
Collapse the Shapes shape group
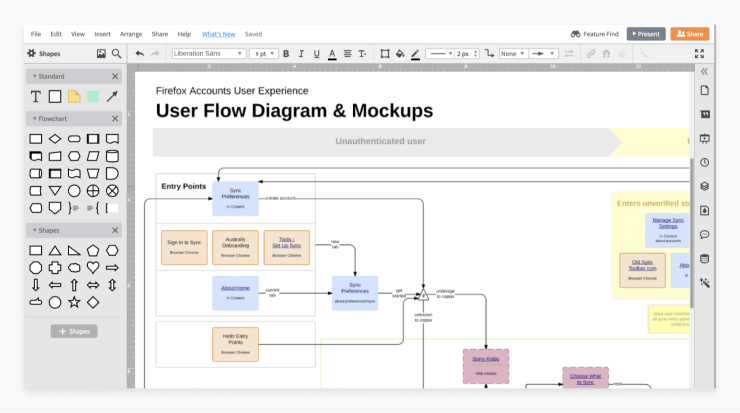tap(34, 230)
